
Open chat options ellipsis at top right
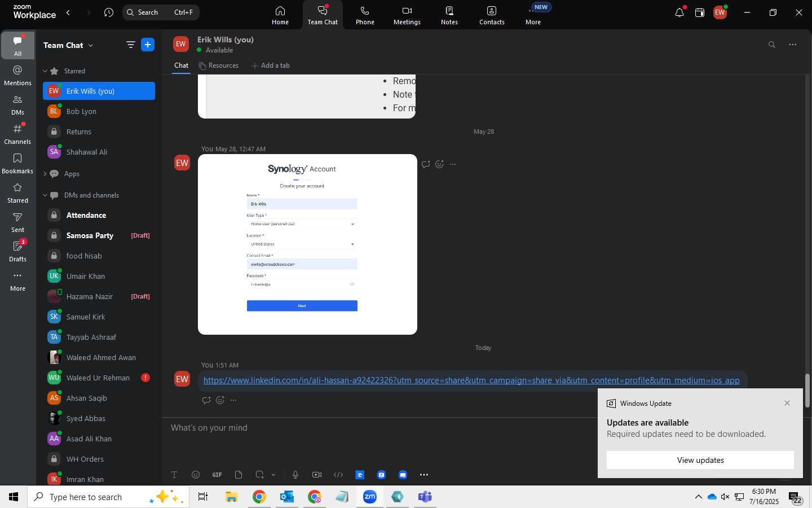tap(793, 45)
